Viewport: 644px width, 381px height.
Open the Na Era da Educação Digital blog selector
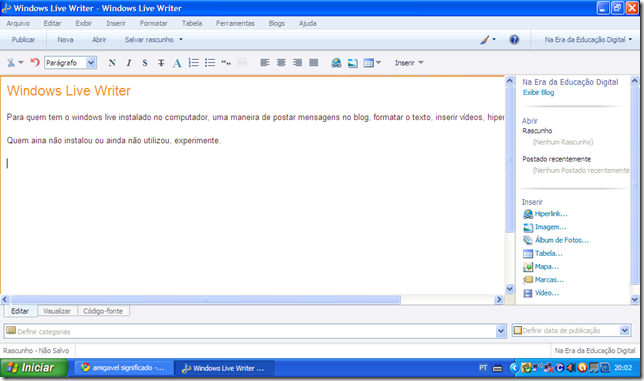coord(589,40)
